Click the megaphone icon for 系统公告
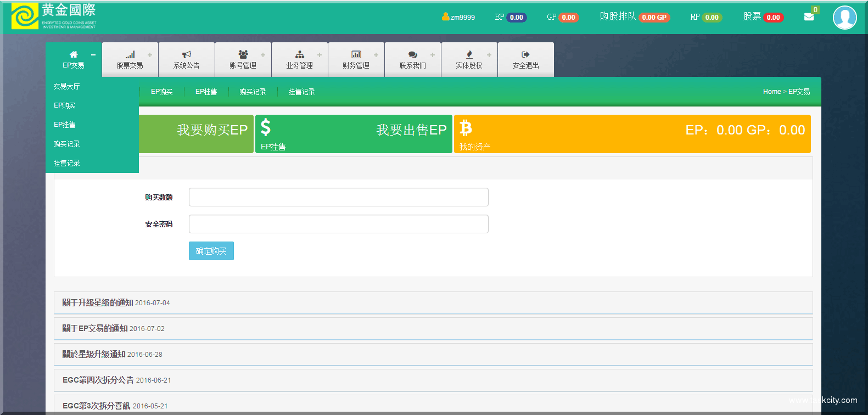The height and width of the screenshot is (415, 868). pyautogui.click(x=187, y=54)
